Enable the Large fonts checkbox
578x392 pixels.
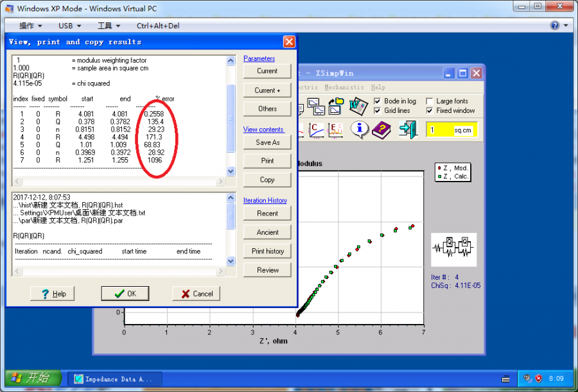point(429,101)
